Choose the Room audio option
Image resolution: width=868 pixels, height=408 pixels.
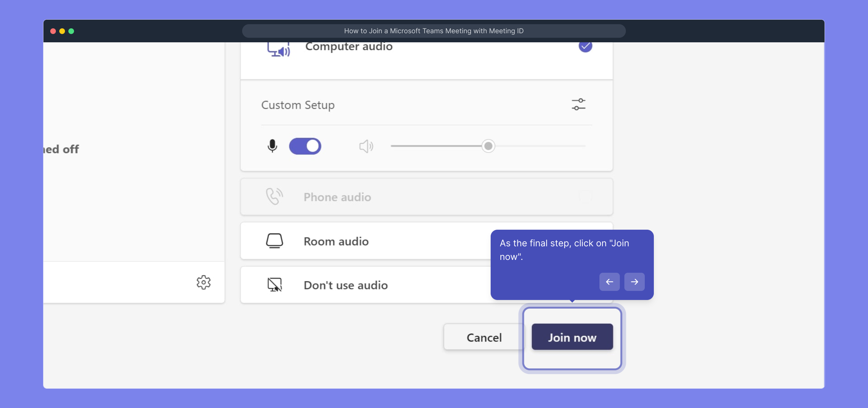[x=336, y=241]
